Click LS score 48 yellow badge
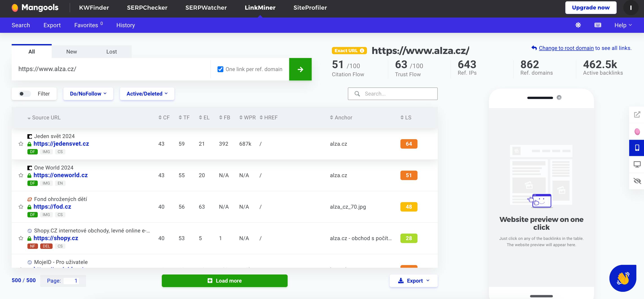This screenshot has height=299, width=644. click(x=409, y=207)
